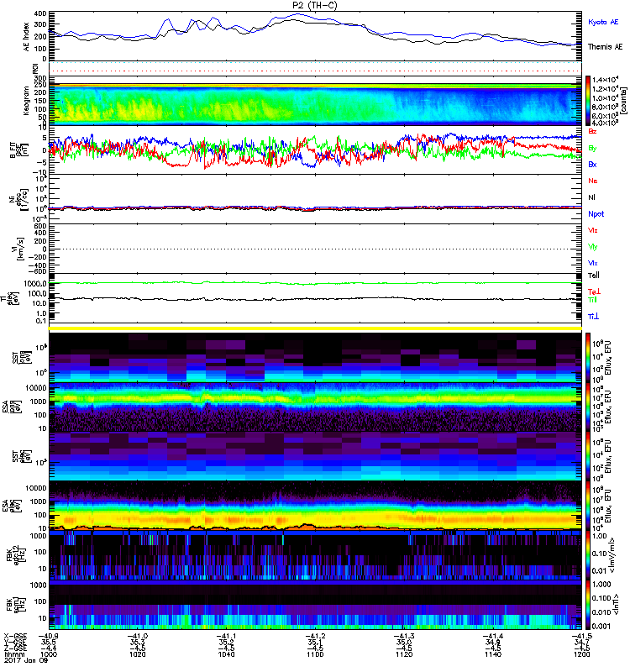This screenshot has width=630, height=672.
Task: Select the blue Npot legend label
Action: 596,214
